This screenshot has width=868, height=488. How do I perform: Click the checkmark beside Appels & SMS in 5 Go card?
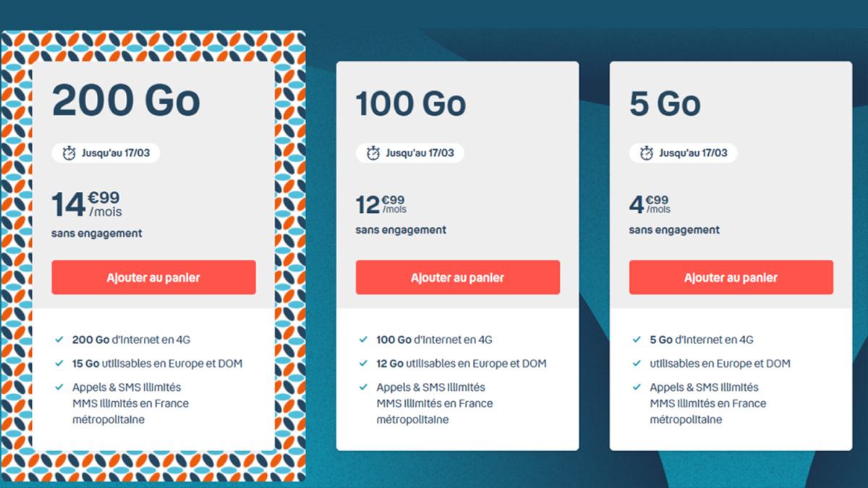click(x=637, y=387)
